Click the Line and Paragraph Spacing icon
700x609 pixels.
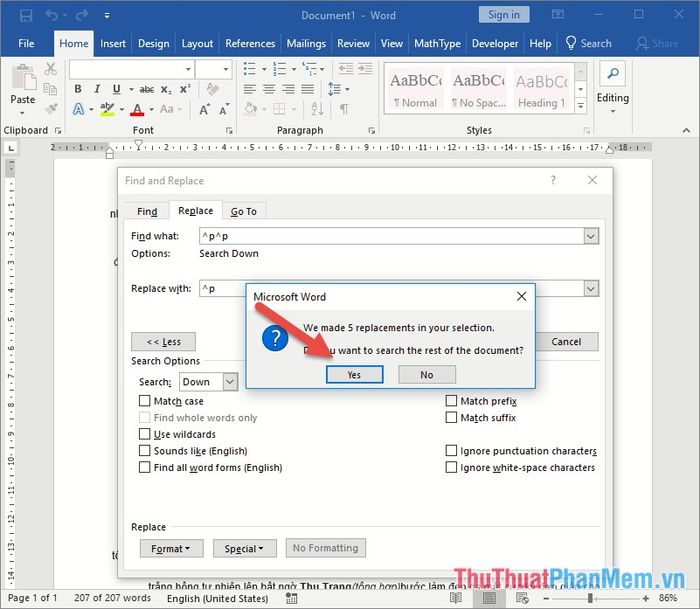(334, 89)
